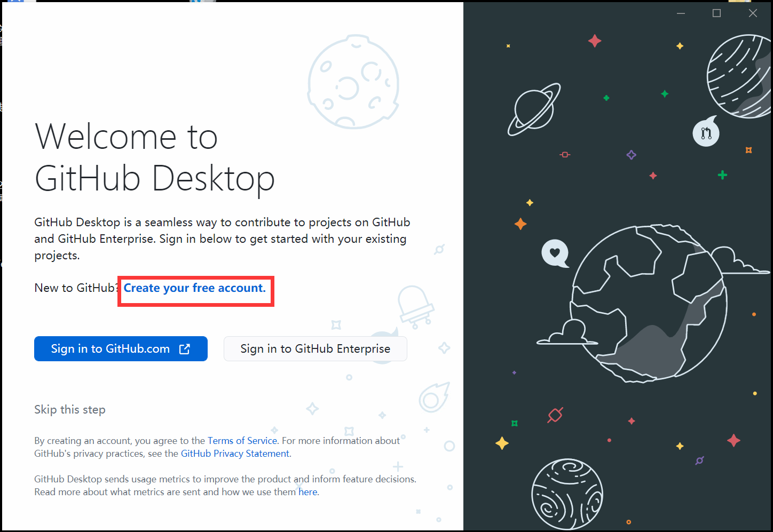
Task: Minimize the GitHub Desktop window
Action: [x=681, y=13]
